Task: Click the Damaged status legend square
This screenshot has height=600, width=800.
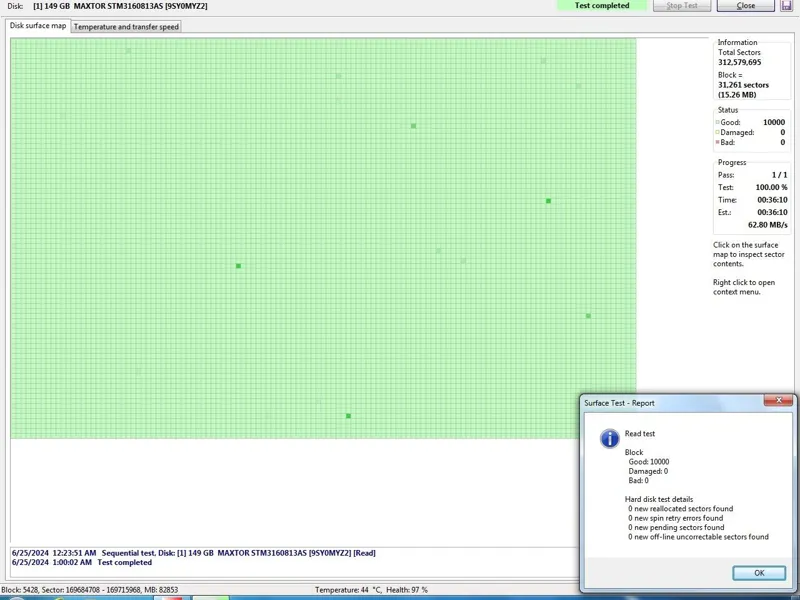Action: point(718,133)
